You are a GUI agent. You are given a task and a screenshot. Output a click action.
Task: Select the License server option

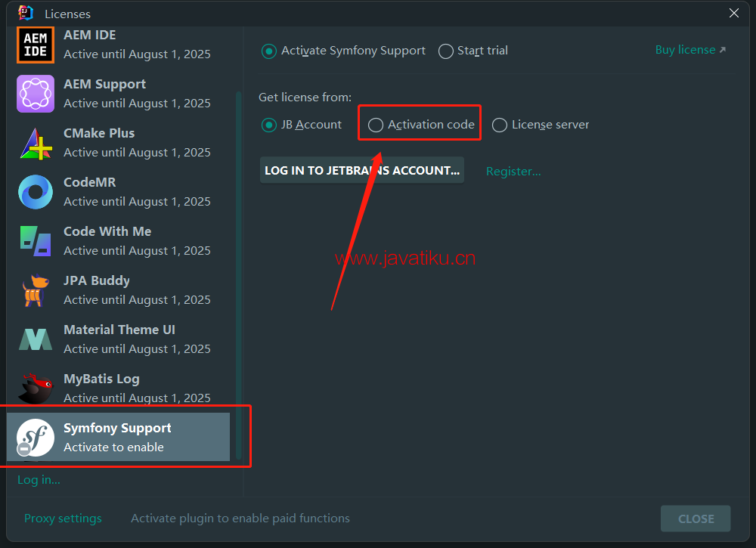(x=500, y=125)
